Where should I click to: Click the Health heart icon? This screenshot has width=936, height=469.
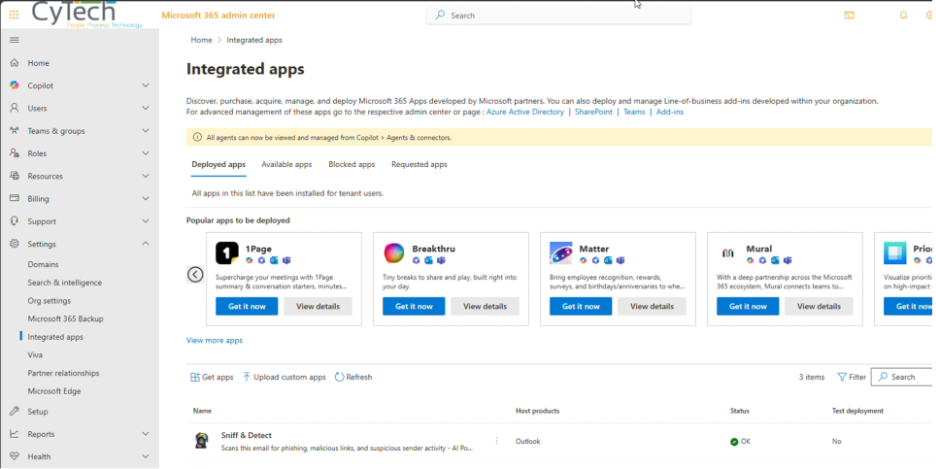point(14,456)
